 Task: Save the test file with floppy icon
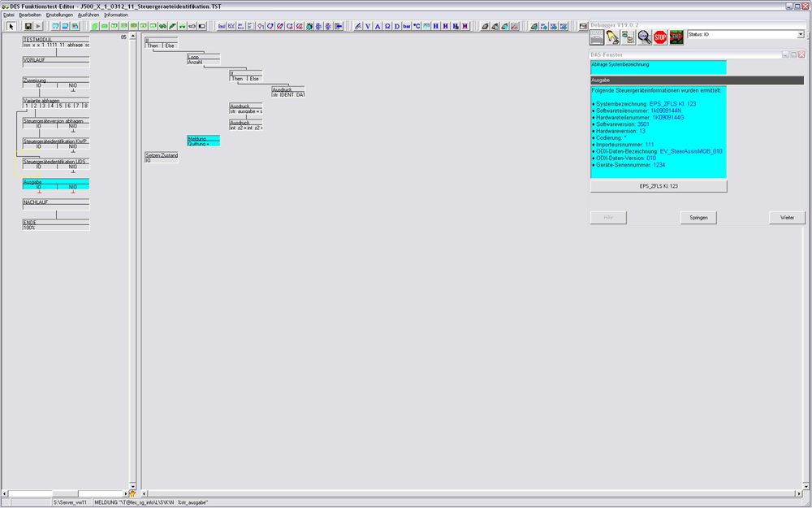(28, 26)
